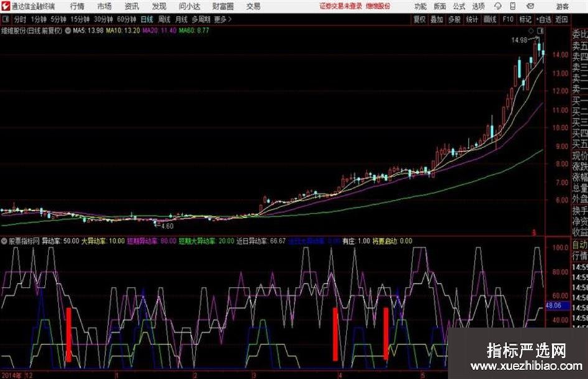
Task: Click the 游客 account label
Action: point(562,6)
